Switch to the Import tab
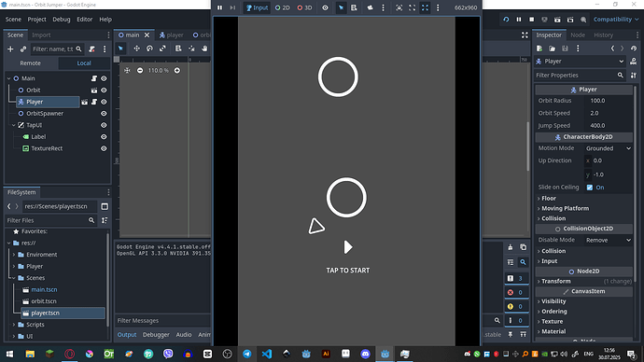 41,35
